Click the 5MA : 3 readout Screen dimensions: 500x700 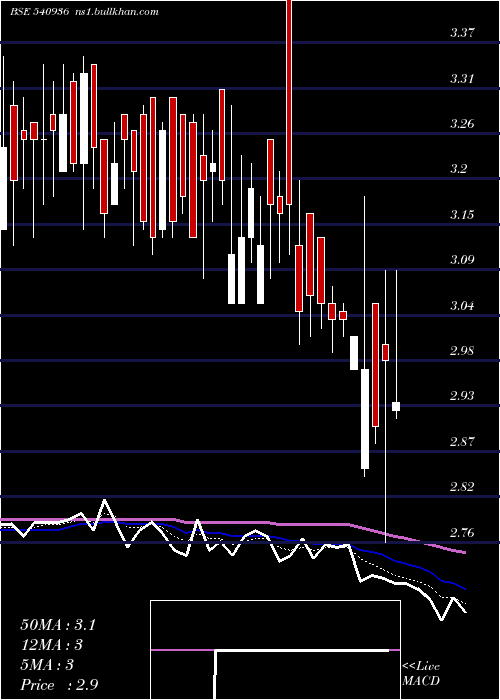click(47, 665)
